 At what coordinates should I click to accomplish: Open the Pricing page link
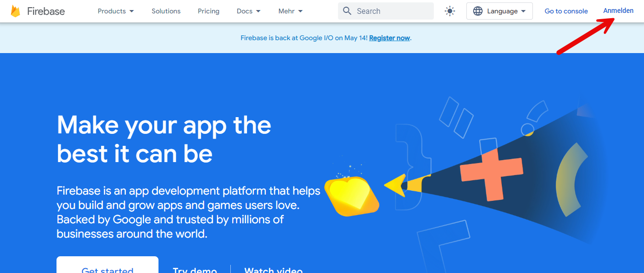point(209,11)
